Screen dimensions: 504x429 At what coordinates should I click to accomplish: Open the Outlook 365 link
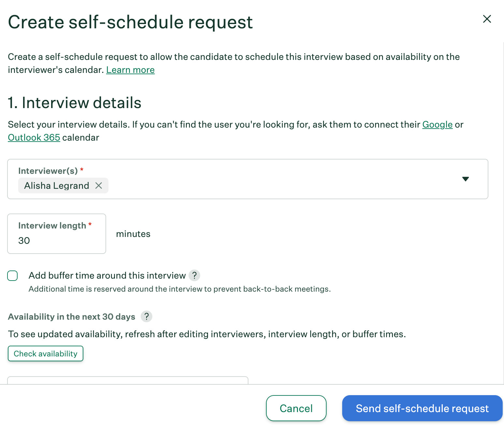click(34, 137)
